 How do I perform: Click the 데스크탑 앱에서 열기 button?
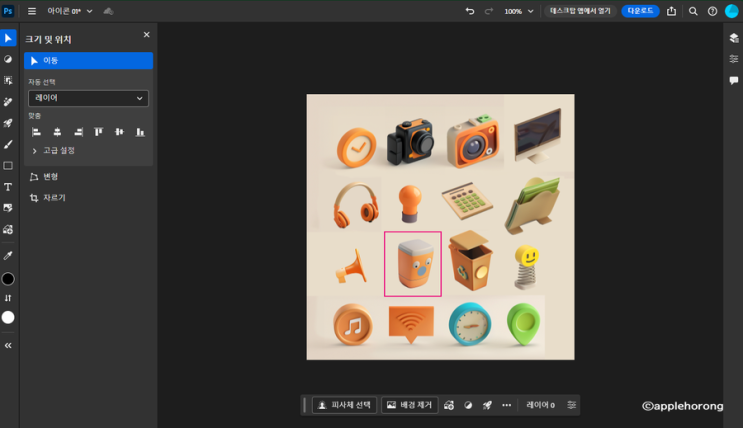(580, 11)
